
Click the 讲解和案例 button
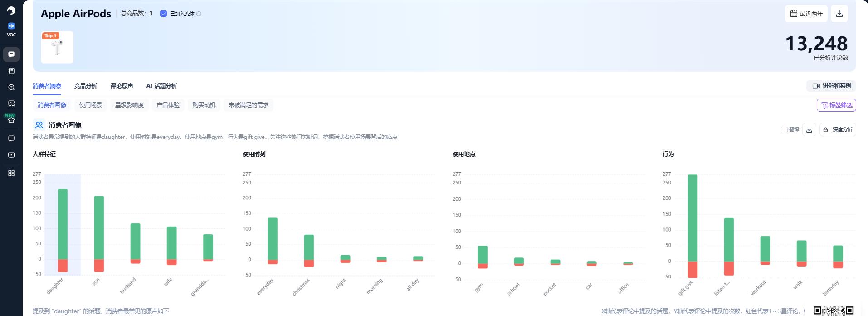(832, 86)
